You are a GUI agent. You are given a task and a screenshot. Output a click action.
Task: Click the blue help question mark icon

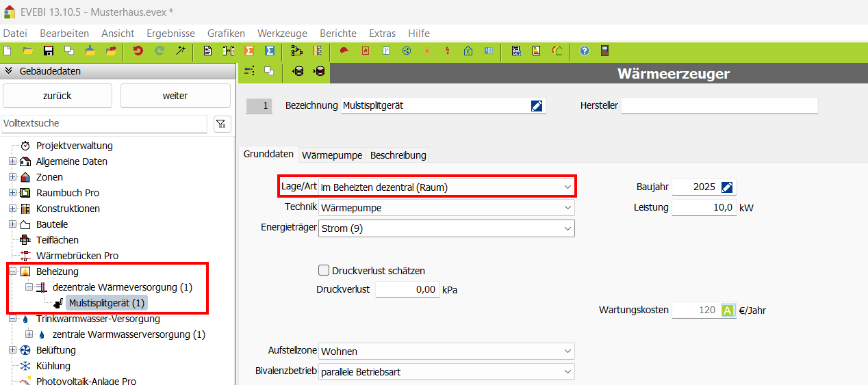(585, 51)
